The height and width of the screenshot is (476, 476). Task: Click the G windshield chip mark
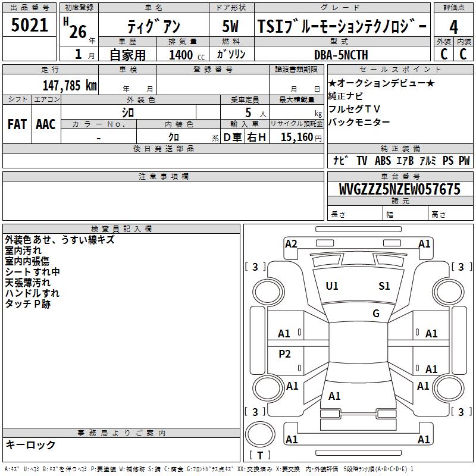[x=376, y=314]
